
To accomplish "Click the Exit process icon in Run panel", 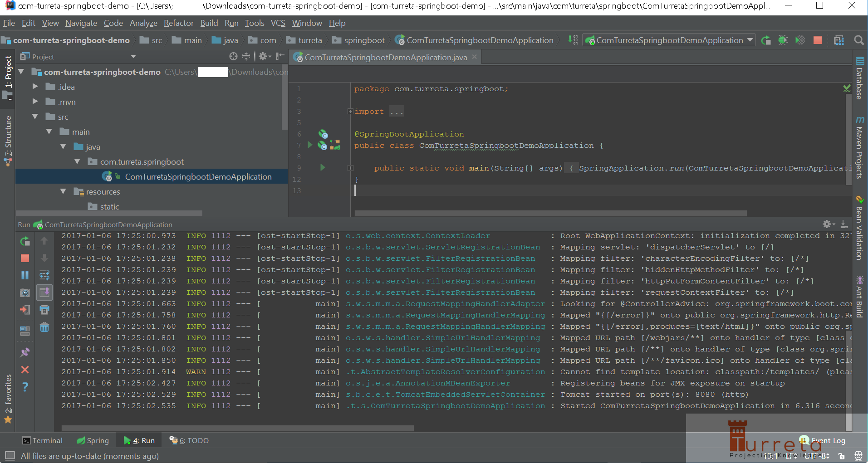I will [x=25, y=310].
